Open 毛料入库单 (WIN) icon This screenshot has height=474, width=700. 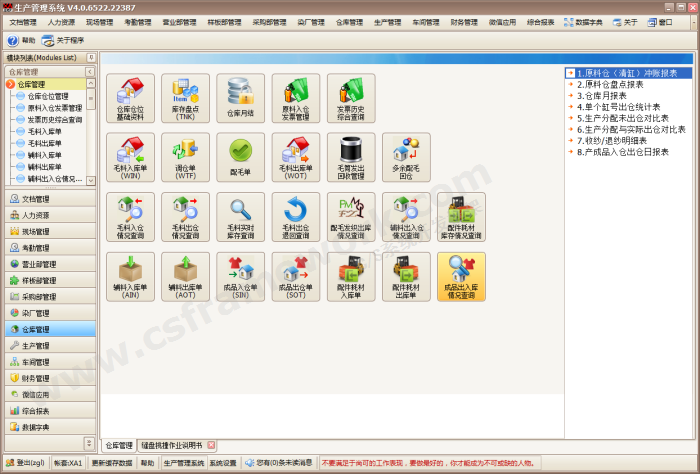click(x=130, y=157)
